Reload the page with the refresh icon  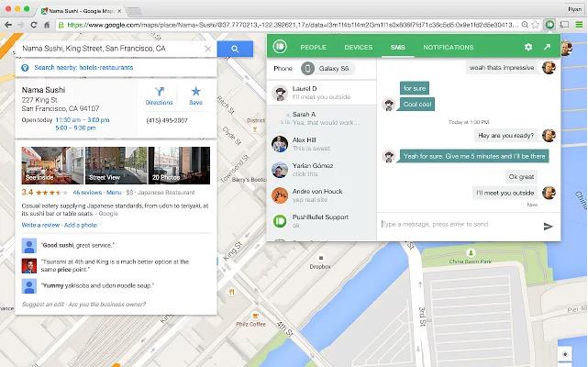(34, 25)
